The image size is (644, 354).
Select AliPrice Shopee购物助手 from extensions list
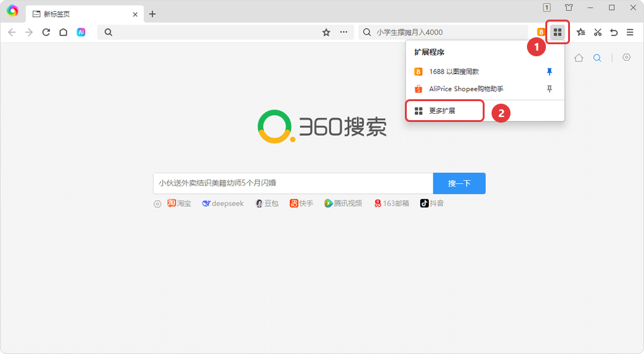tap(466, 89)
